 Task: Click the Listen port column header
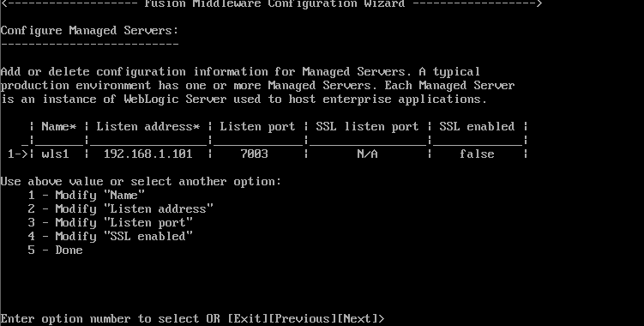point(258,126)
